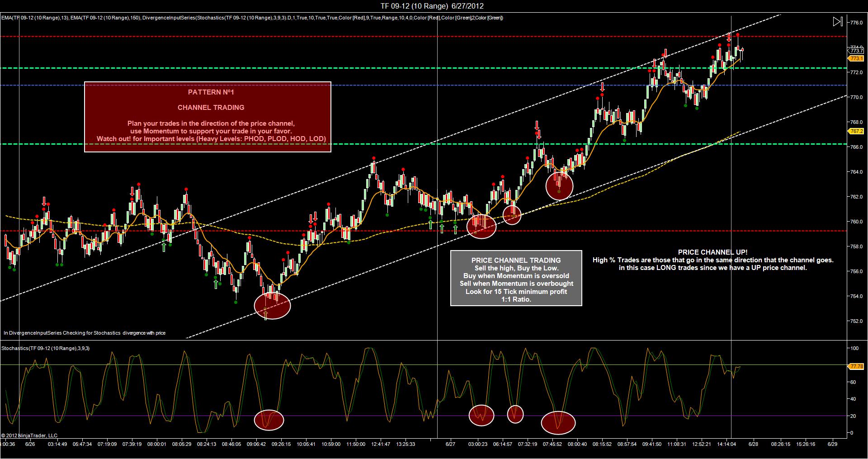Image resolution: width=868 pixels, height=459 pixels.
Task: Click the 60 label on stochastics axis
Action: tap(853, 382)
